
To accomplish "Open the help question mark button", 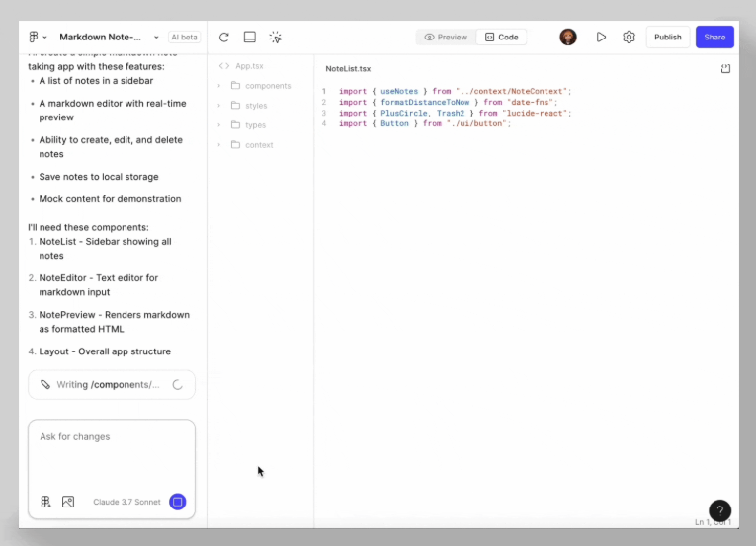I will point(719,510).
